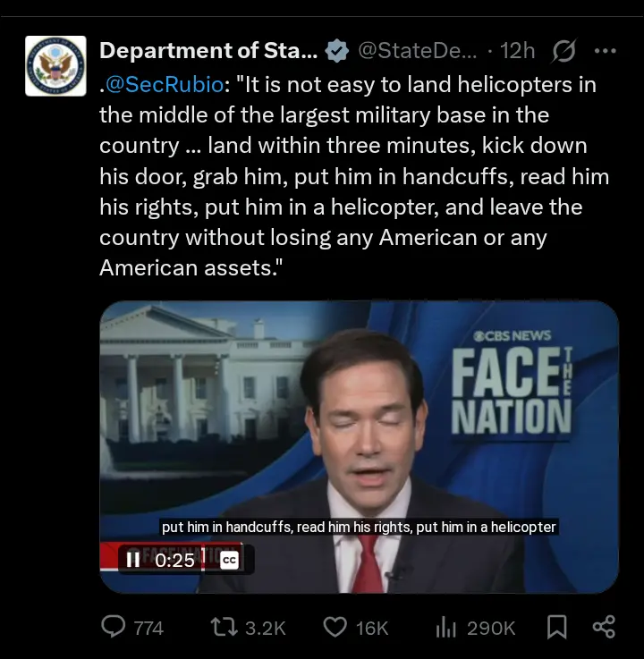The height and width of the screenshot is (659, 644).
Task: Toggle closed captions with CC button
Action: (229, 560)
